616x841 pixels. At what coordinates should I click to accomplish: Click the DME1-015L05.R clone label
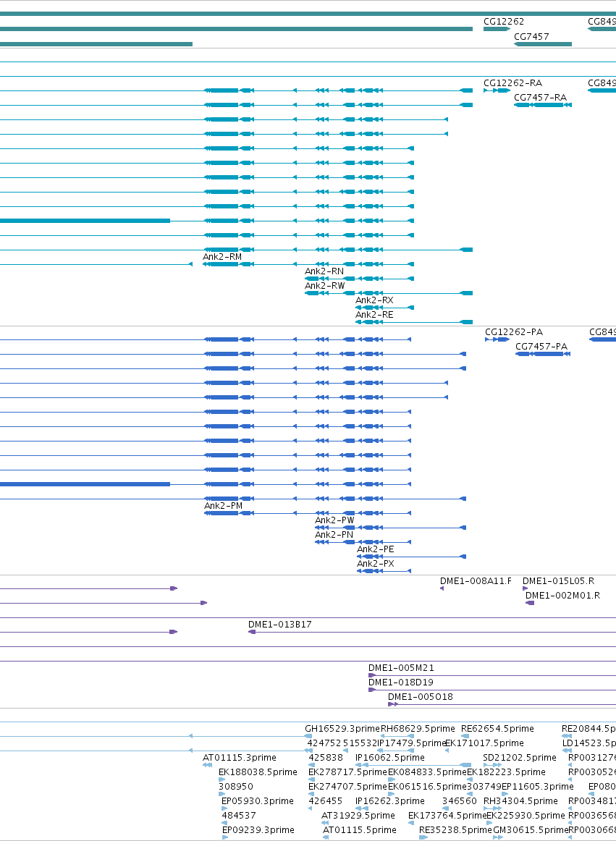[558, 581]
